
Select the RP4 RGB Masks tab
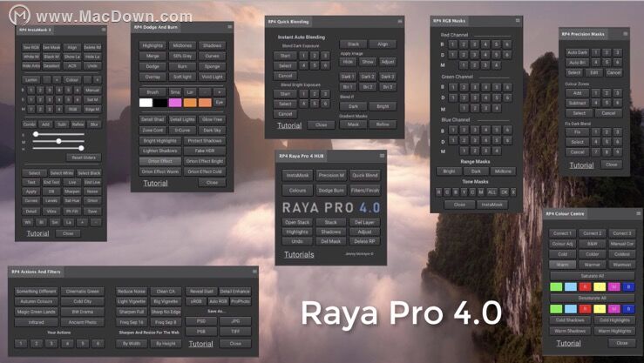click(449, 21)
